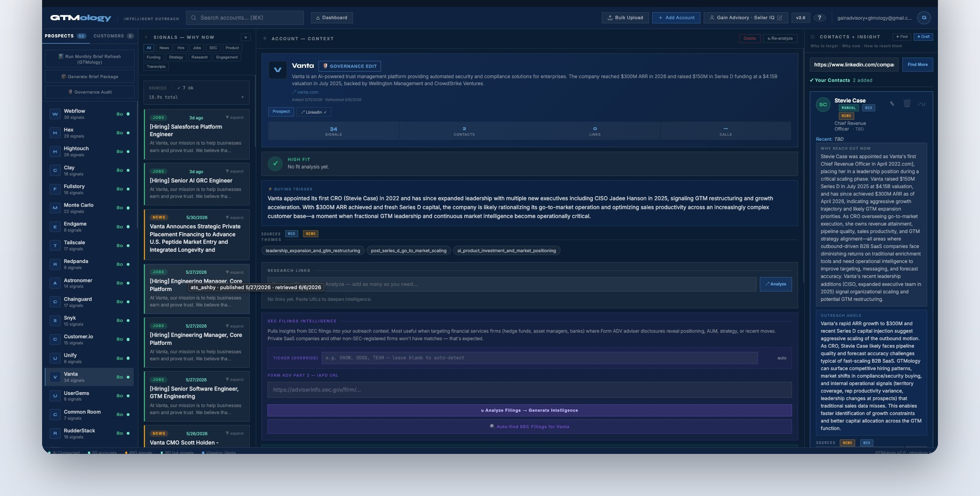Click the Search accounts field
The width and height of the screenshot is (980, 496).
pyautogui.click(x=245, y=18)
